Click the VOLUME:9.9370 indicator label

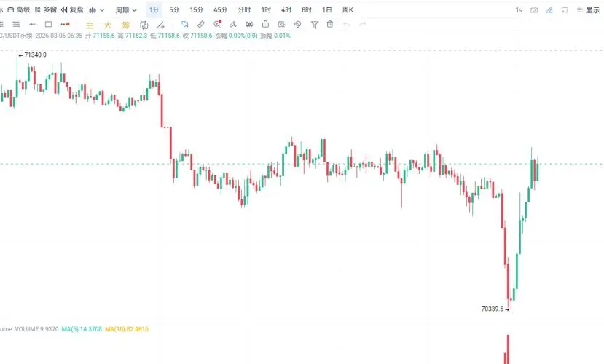[36, 329]
